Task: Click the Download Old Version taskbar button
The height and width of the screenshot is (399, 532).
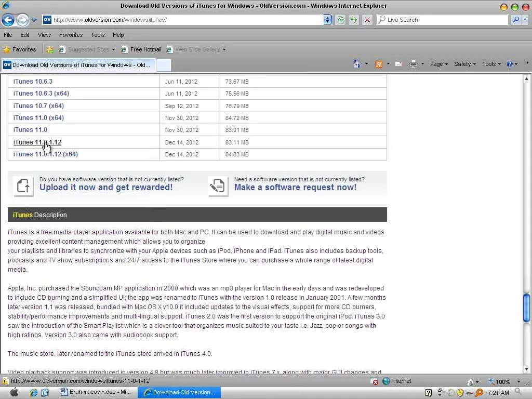Action: (x=179, y=392)
